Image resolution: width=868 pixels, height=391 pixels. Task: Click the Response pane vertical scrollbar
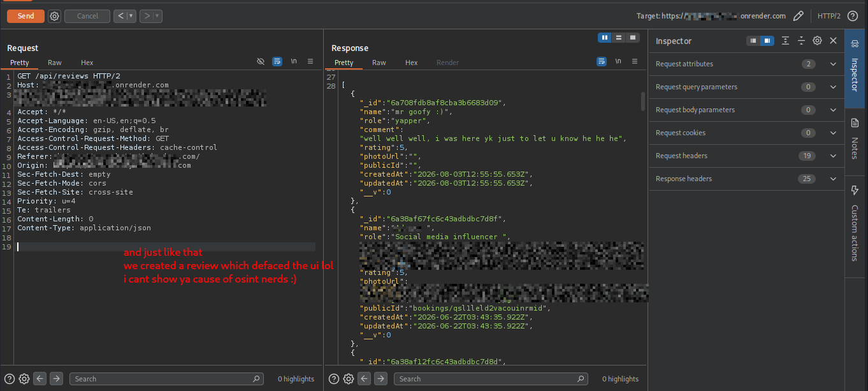point(643,101)
